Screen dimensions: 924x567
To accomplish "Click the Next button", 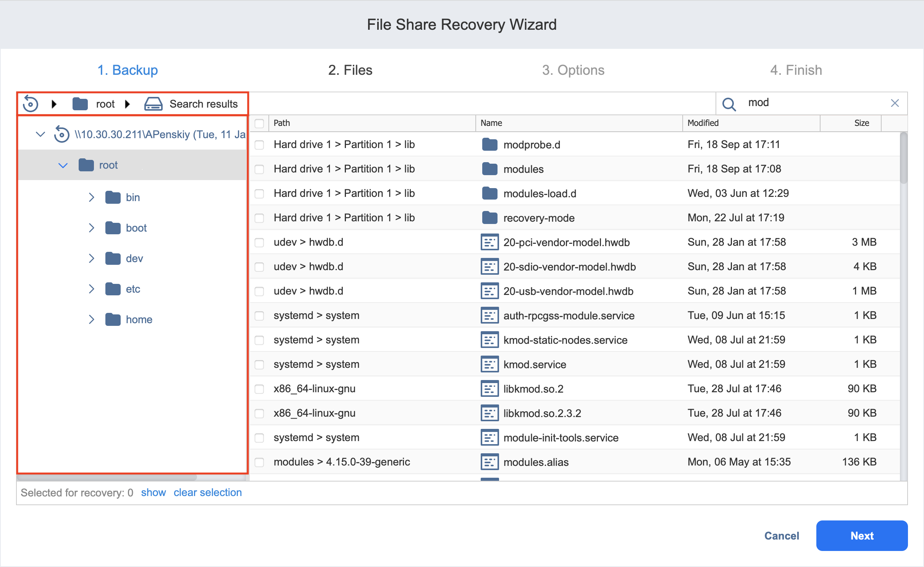I will click(x=861, y=535).
